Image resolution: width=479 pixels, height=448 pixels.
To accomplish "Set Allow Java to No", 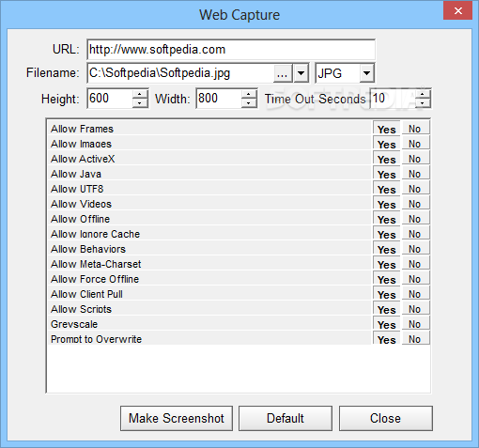I will pos(415,174).
